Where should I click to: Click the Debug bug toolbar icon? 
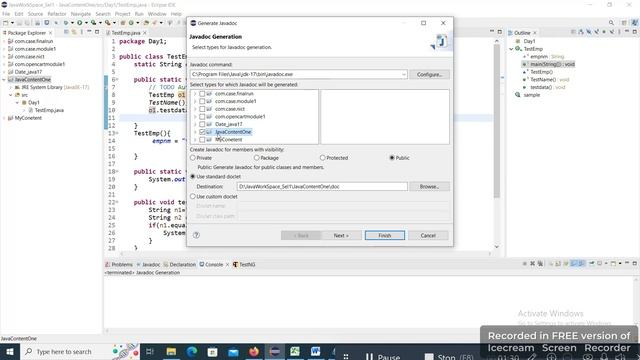[x=66, y=23]
